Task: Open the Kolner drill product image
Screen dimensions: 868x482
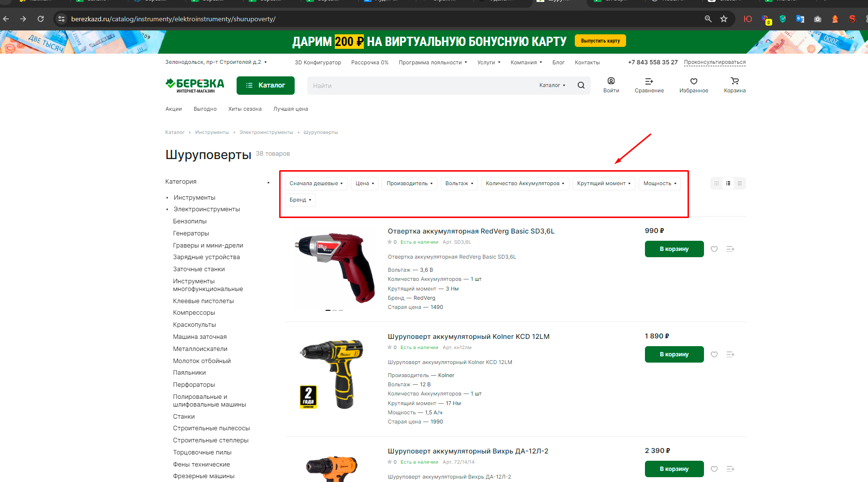Action: (x=334, y=373)
